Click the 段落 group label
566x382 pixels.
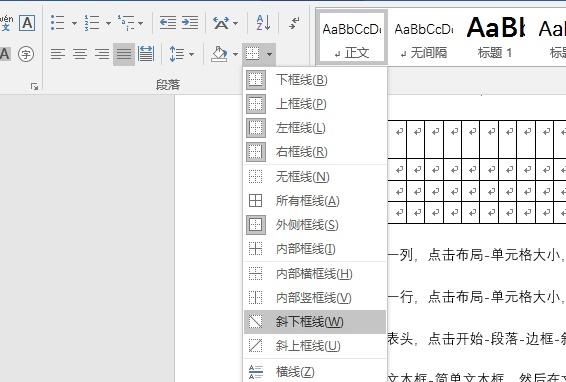(168, 85)
